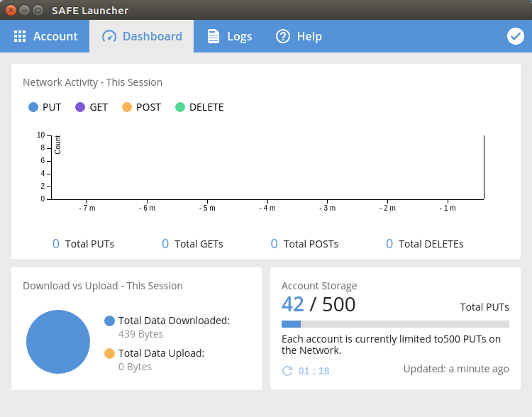Open the Account tab
The height and width of the screenshot is (417, 532).
point(45,36)
